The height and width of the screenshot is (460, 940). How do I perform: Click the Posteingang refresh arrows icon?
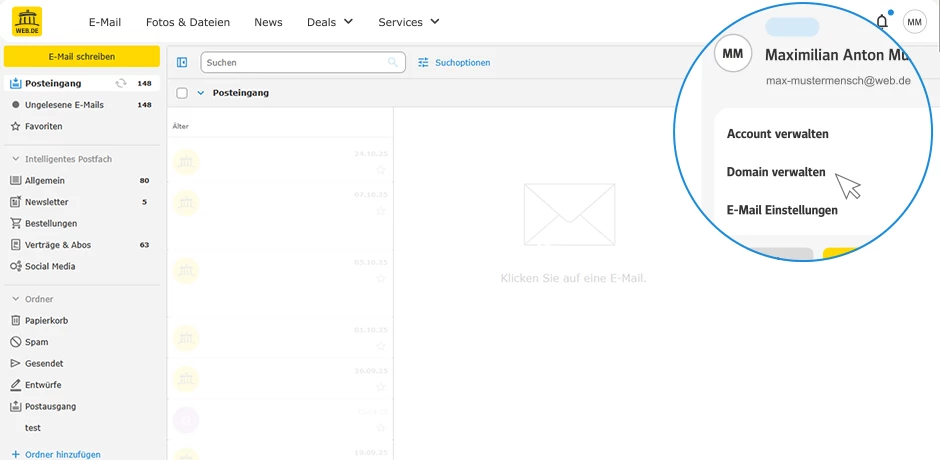[x=121, y=83]
